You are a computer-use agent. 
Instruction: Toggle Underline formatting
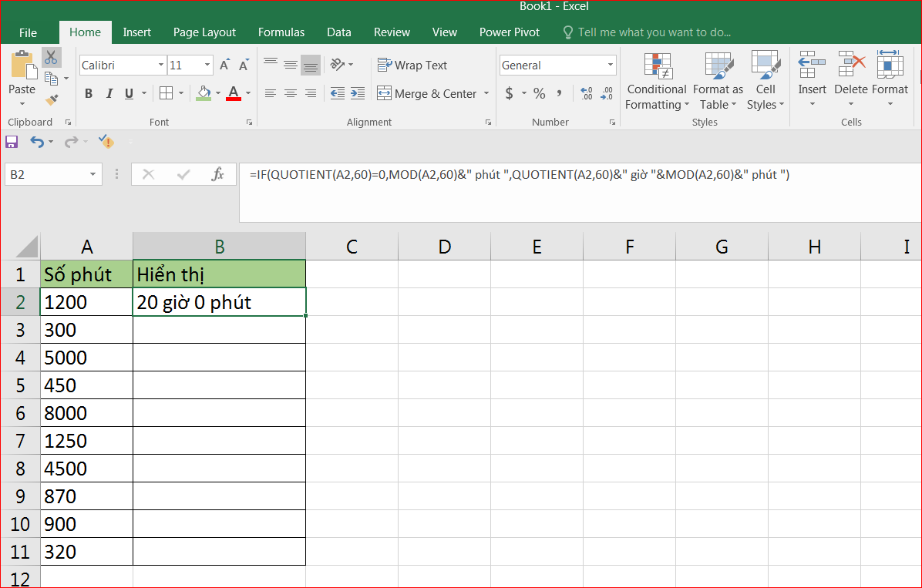pyautogui.click(x=129, y=93)
